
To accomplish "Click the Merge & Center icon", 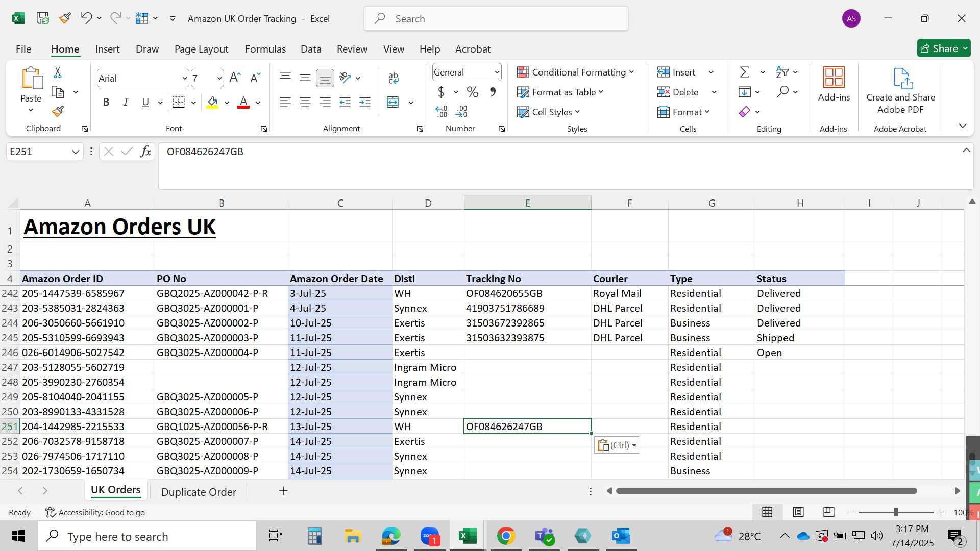I will 393,102.
